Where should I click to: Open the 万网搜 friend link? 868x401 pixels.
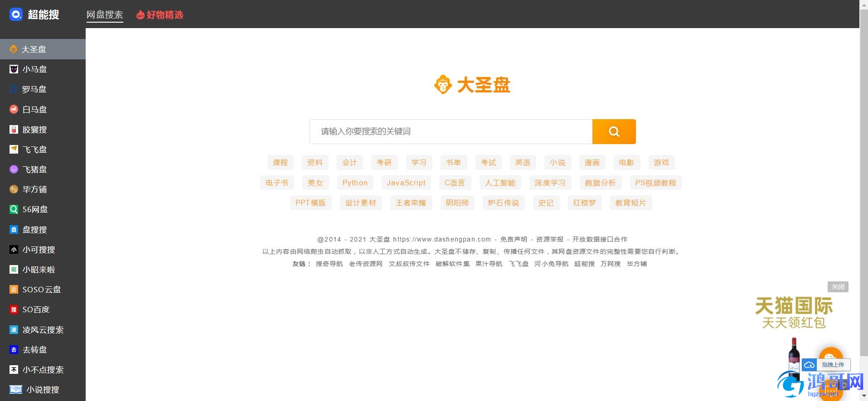(x=611, y=264)
